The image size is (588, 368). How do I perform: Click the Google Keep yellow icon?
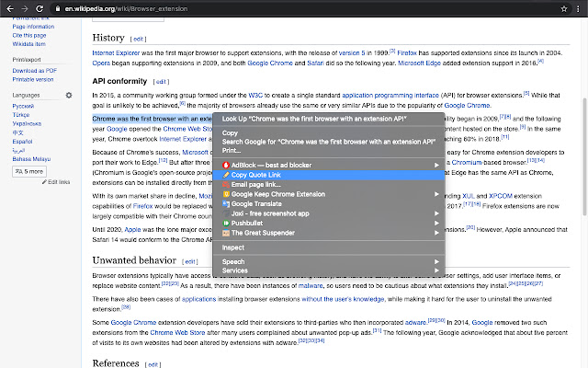226,194
